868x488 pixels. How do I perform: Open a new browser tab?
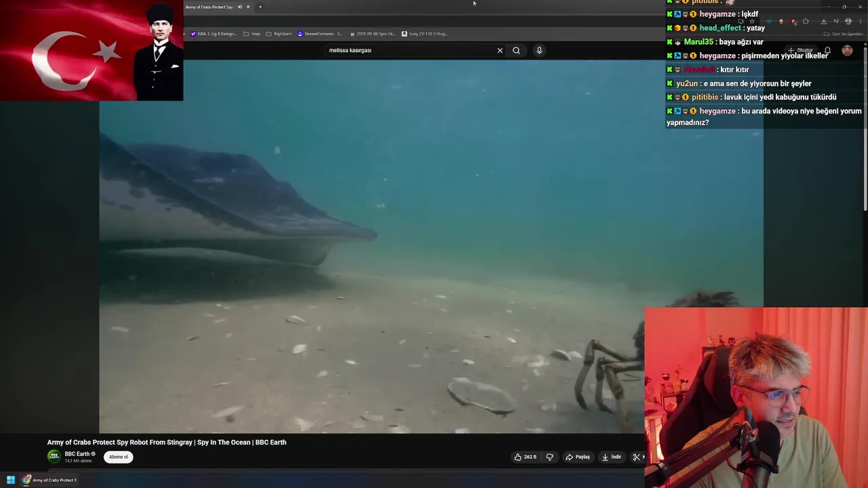(x=260, y=7)
